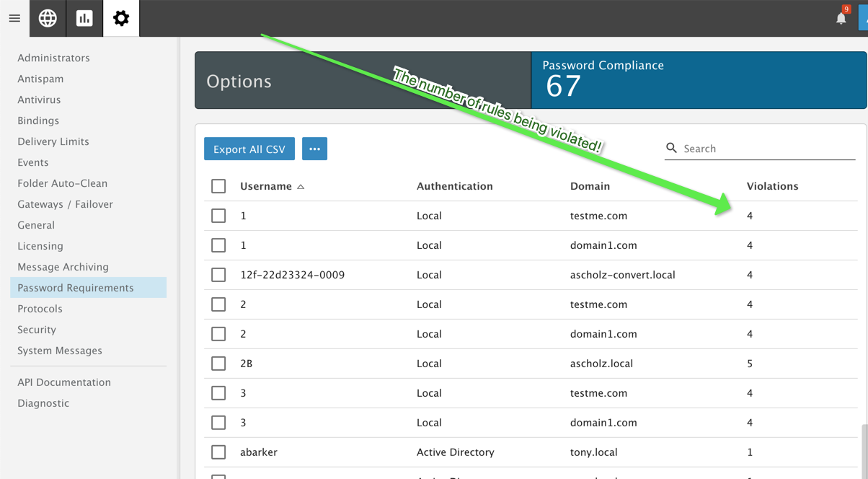Check the 12f-22d23324-0009 user checkbox
The height and width of the screenshot is (479, 868).
pyautogui.click(x=218, y=275)
